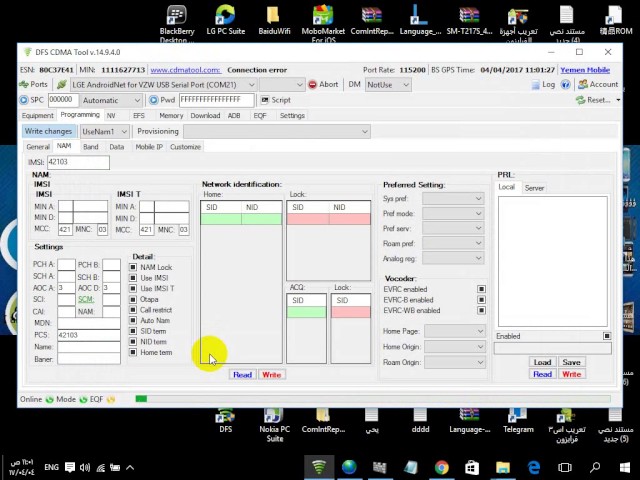Image resolution: width=640 pixels, height=480 pixels.
Task: Open the Log viewer
Action: tap(543, 84)
